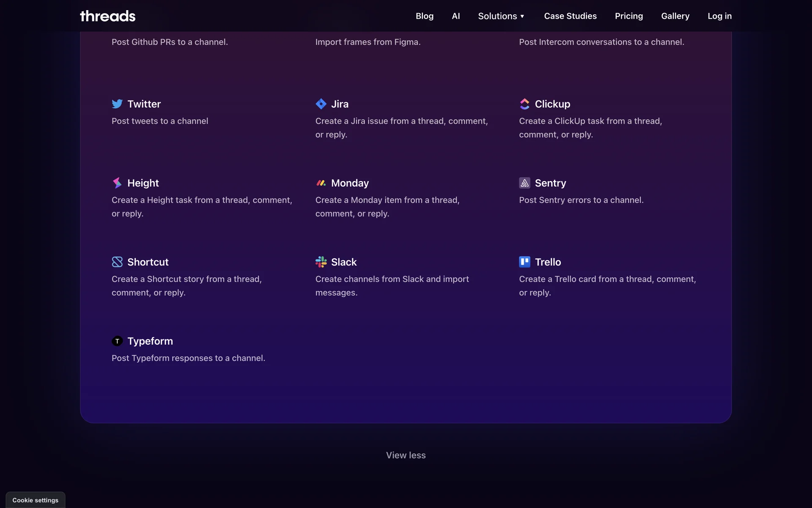Viewport: 812px width, 508px height.
Task: Click the Monday logo icon
Action: tap(321, 183)
